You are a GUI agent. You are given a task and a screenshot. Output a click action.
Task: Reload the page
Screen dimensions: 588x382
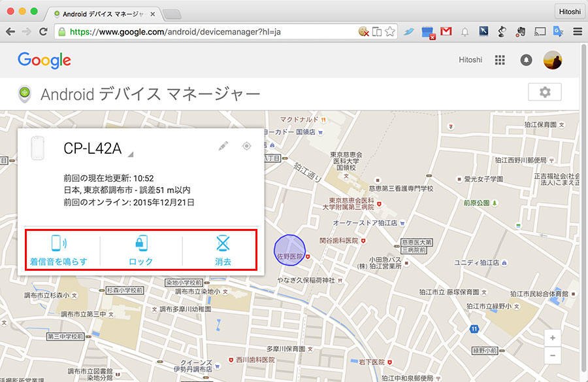coord(44,31)
